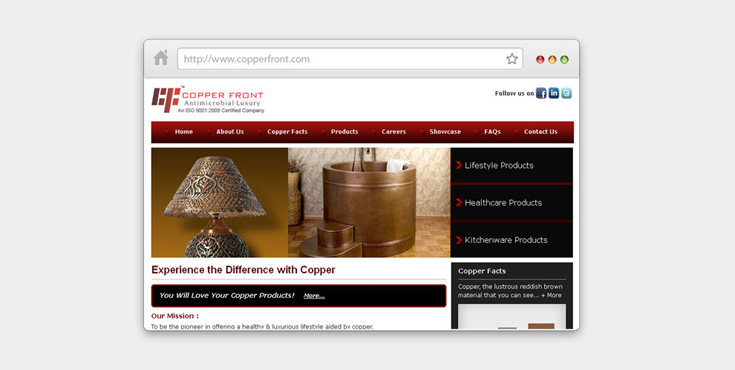Click the Copper Facts panel heading
Screen dimensions: 735x370
click(x=482, y=271)
